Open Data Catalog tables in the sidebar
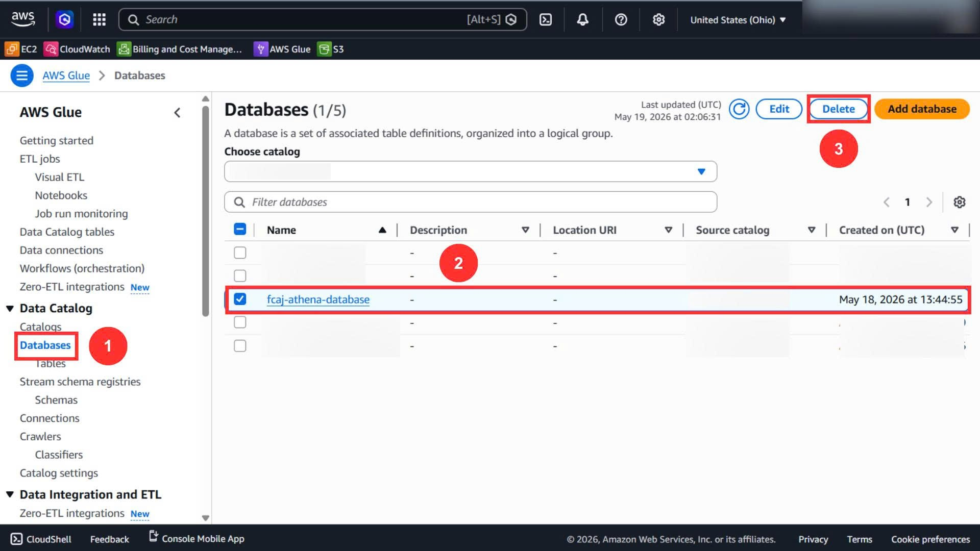Screen dimensions: 980x551 (x=67, y=232)
